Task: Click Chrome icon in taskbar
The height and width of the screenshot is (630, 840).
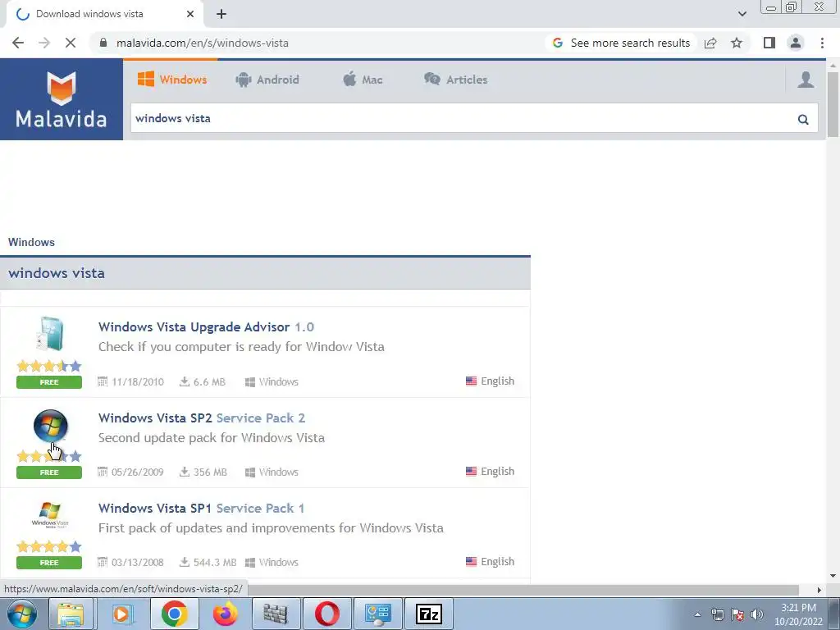Action: click(x=174, y=614)
